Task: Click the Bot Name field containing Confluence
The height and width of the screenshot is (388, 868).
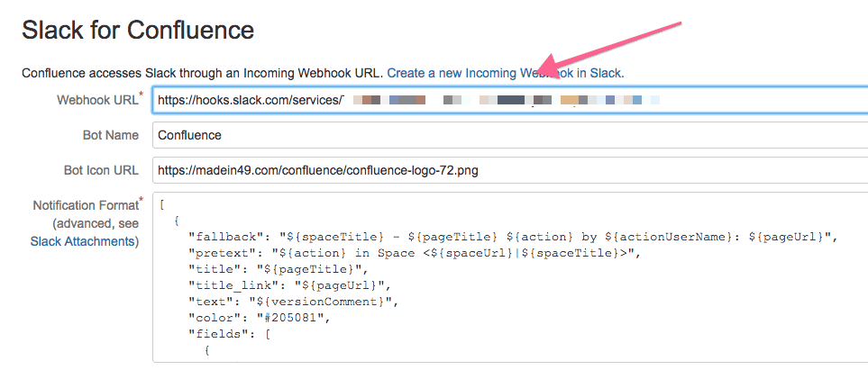Action: tap(510, 135)
